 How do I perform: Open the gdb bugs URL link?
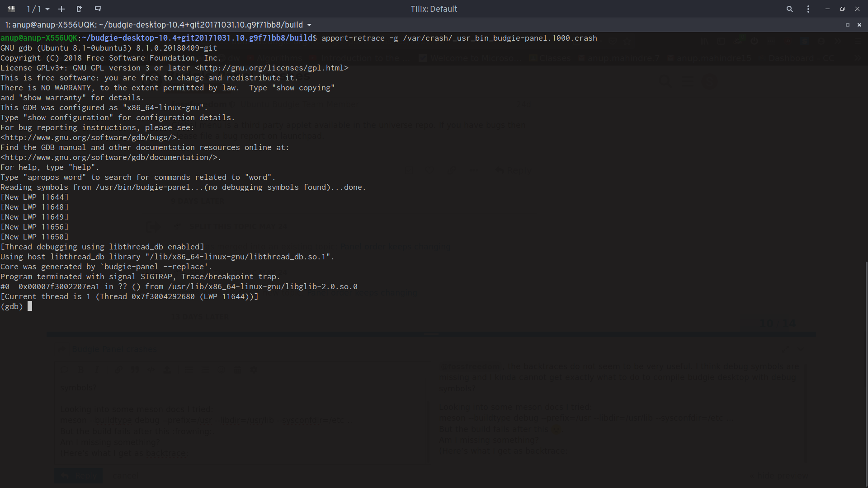[90, 137]
